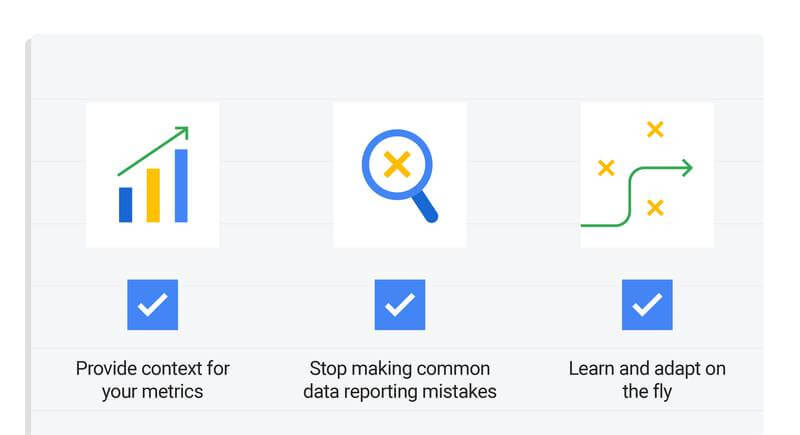Select the magnifying glass icon
This screenshot has width=800, height=435.
pyautogui.click(x=400, y=176)
